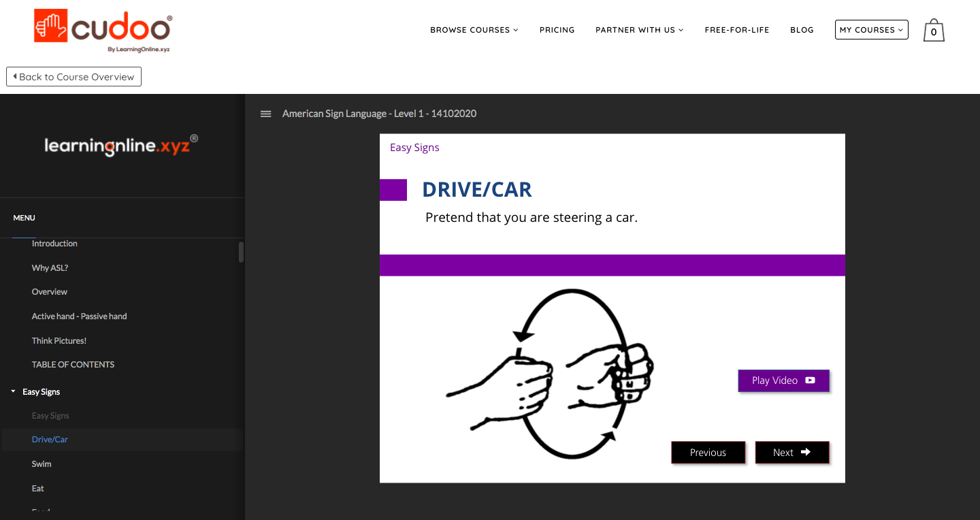Select Think Pictures! in the menu
The image size is (980, 520).
click(59, 341)
